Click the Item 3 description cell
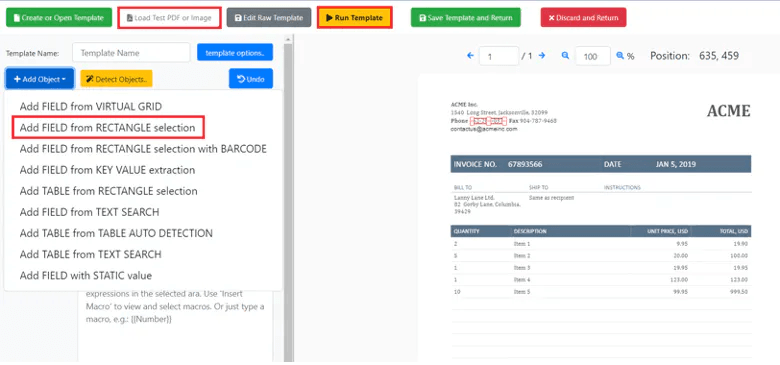The height and width of the screenshot is (365, 780). (x=522, y=268)
